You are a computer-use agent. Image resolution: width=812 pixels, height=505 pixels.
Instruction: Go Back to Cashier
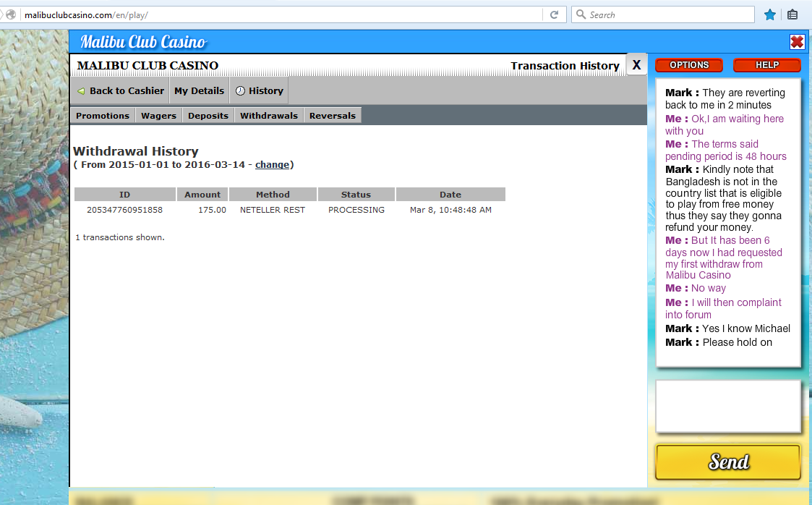pos(120,90)
